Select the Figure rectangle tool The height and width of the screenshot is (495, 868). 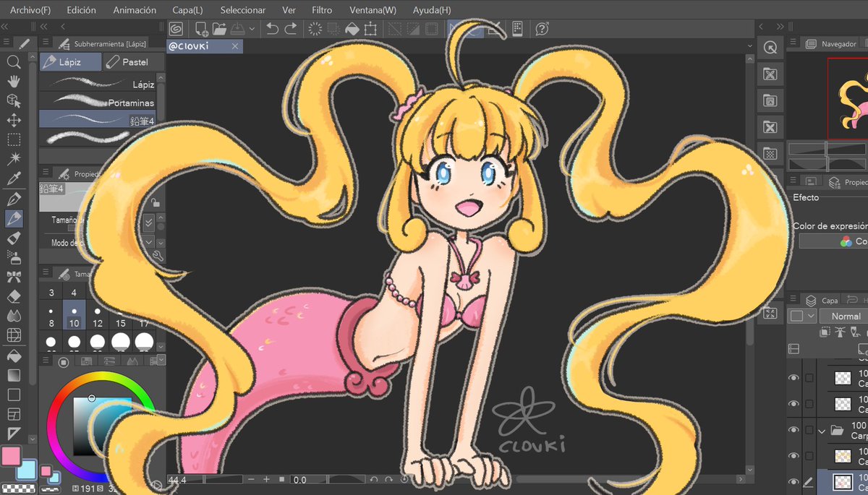coord(14,395)
